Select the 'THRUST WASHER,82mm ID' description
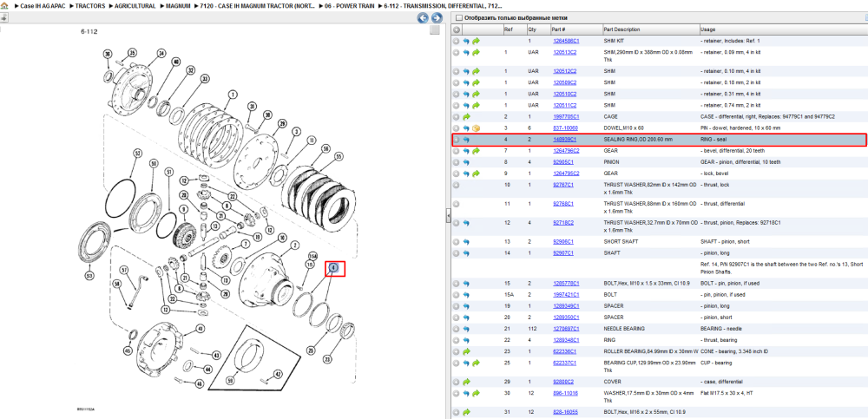This screenshot has width=868, height=419. (650, 188)
